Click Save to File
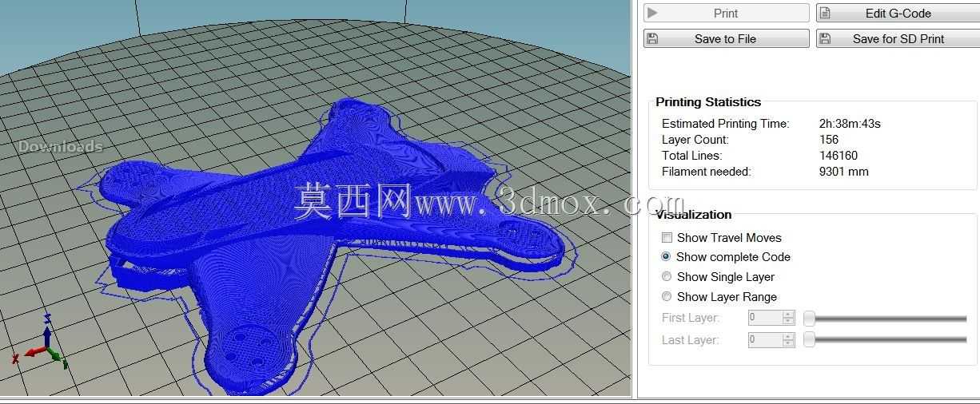 [x=726, y=38]
